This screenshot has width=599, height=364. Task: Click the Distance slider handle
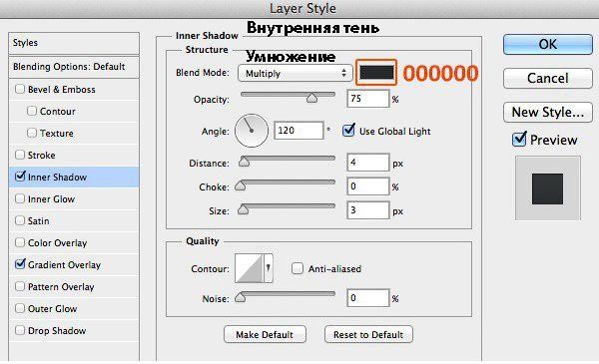244,163
